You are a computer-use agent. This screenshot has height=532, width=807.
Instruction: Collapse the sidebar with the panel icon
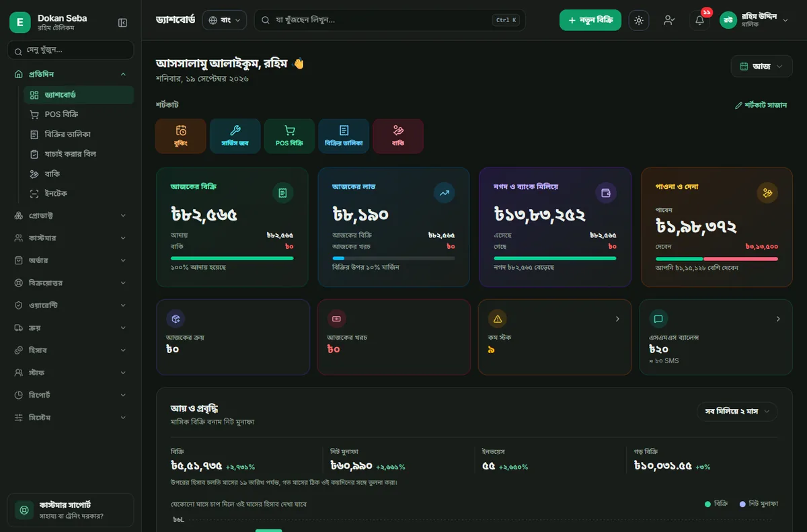122,23
